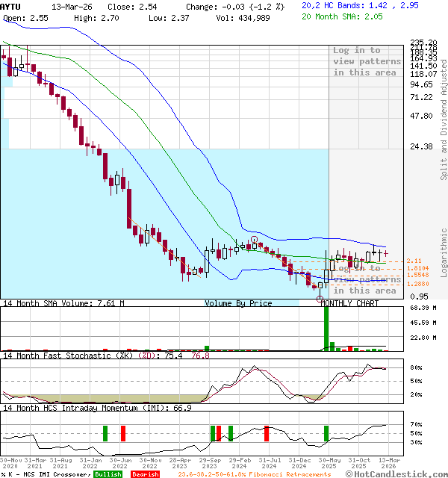Click the Bearish red legend badge

[x=146, y=474]
